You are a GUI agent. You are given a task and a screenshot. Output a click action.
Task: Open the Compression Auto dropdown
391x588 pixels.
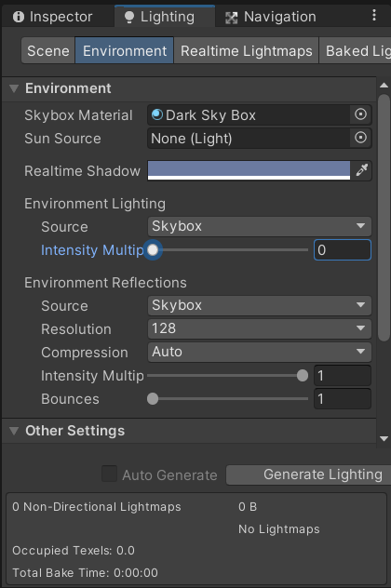point(260,352)
